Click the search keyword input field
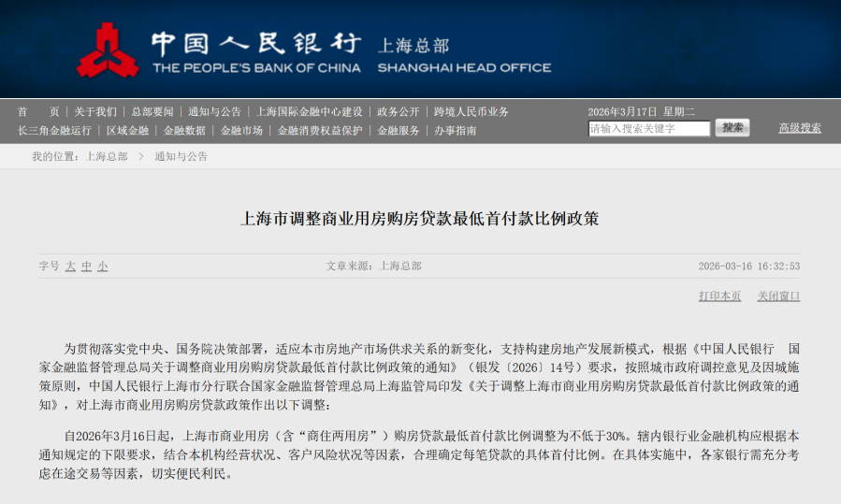 [x=648, y=129]
